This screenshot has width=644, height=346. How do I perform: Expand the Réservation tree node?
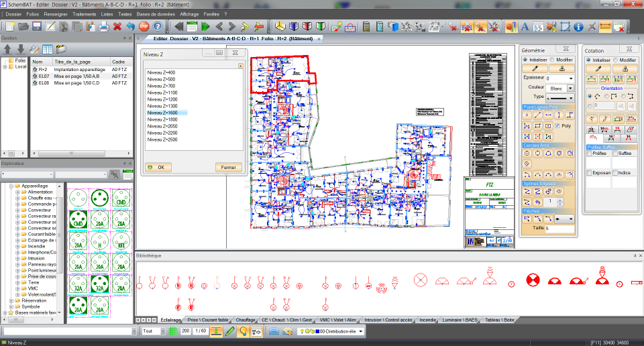(x=11, y=301)
